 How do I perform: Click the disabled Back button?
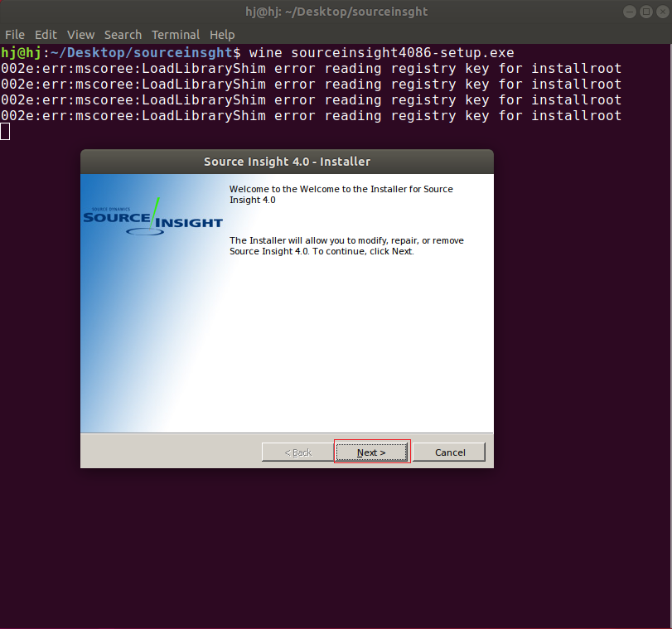pos(297,452)
